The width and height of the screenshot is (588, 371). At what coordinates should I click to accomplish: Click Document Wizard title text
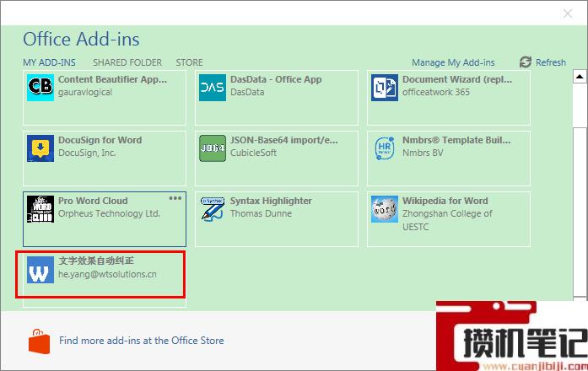[x=457, y=79]
